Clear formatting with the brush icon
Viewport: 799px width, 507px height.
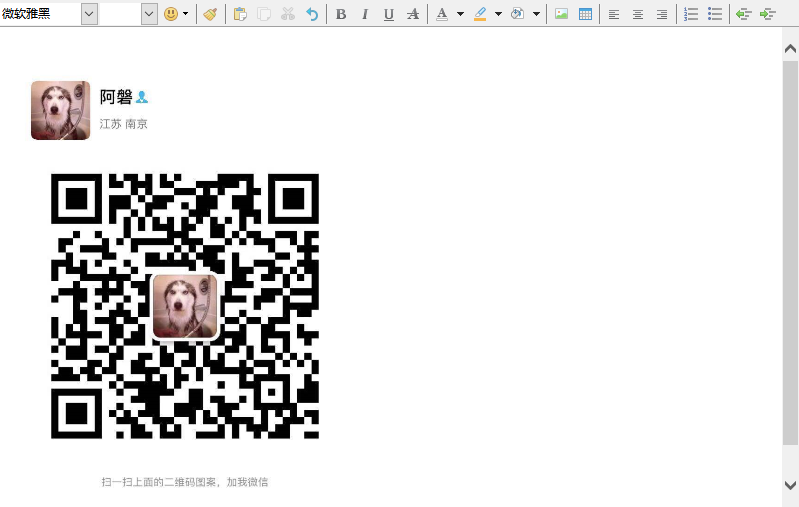coord(210,14)
